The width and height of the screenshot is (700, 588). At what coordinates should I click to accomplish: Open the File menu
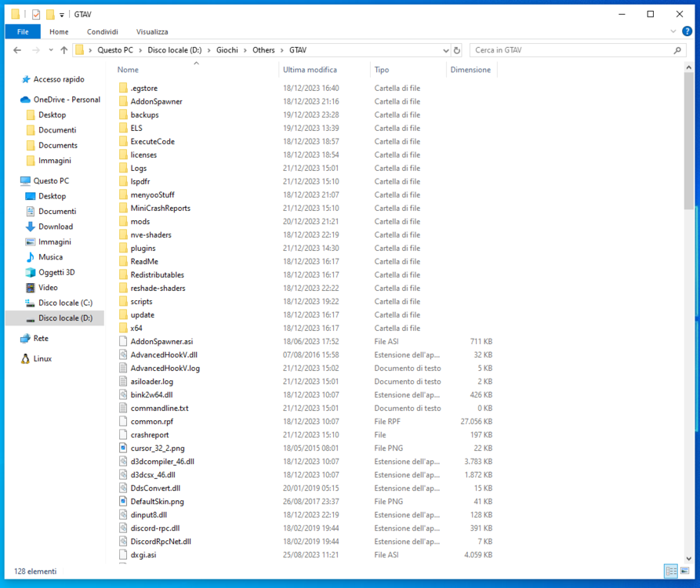click(x=22, y=31)
